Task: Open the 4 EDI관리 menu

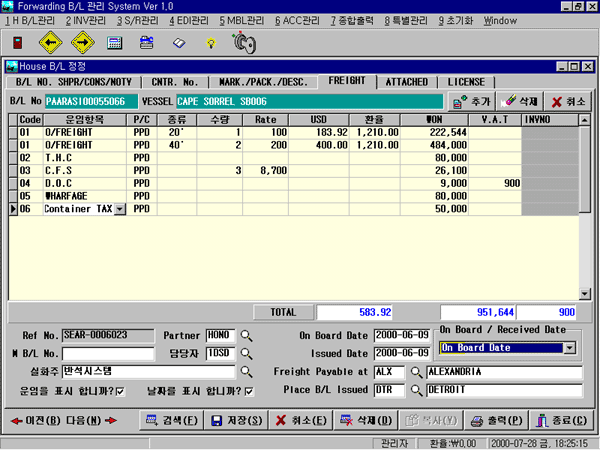Action: 189,21
